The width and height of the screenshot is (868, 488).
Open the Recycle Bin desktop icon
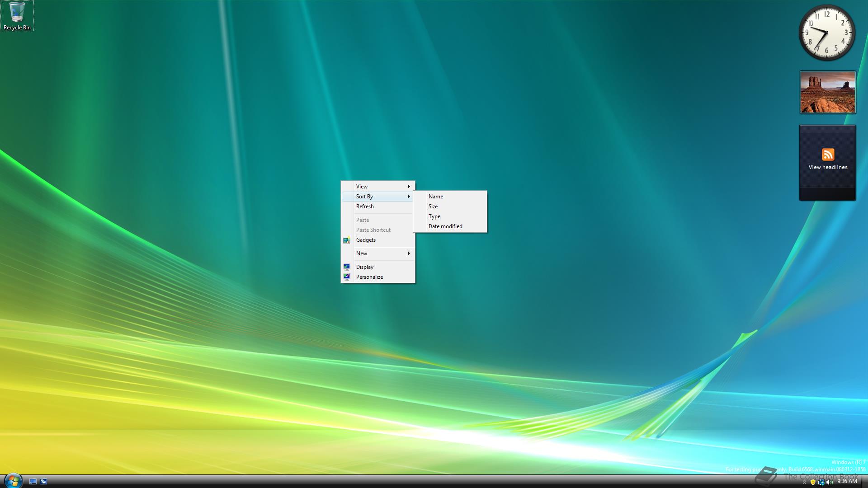pos(17,16)
